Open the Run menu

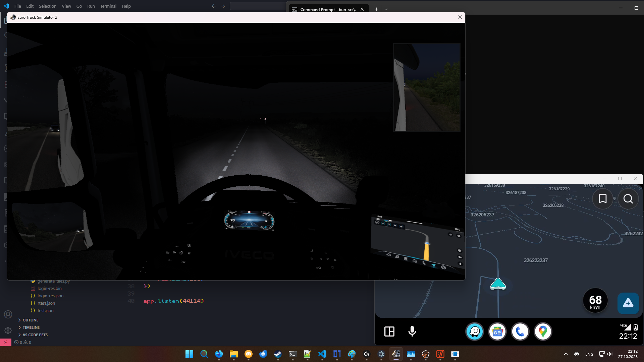click(91, 6)
